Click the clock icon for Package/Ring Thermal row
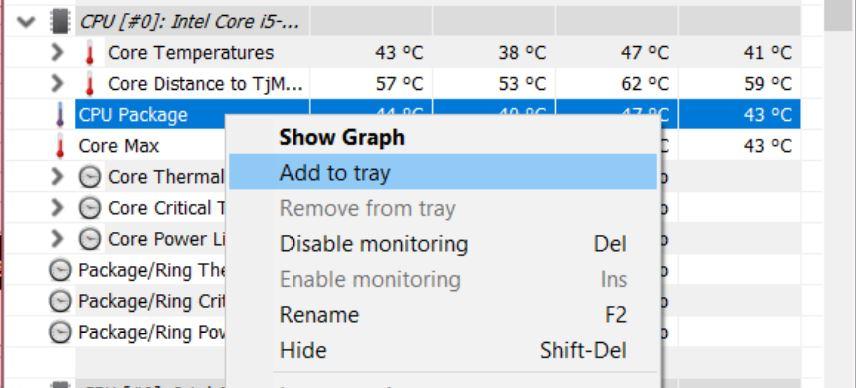 (x=60, y=270)
